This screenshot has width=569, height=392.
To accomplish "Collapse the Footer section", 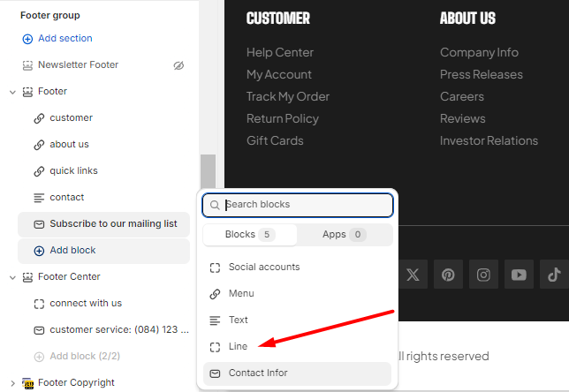I will (x=11, y=92).
